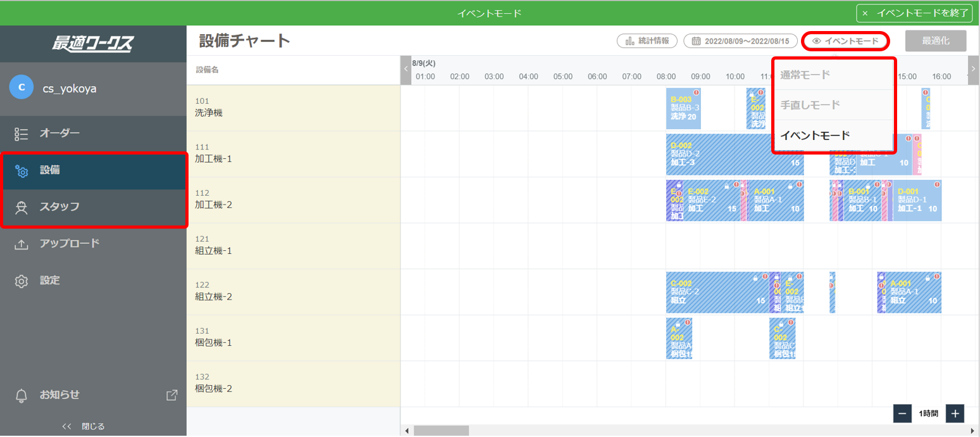Zoom out timeline with minus button
This screenshot has height=437, width=980.
click(x=902, y=414)
